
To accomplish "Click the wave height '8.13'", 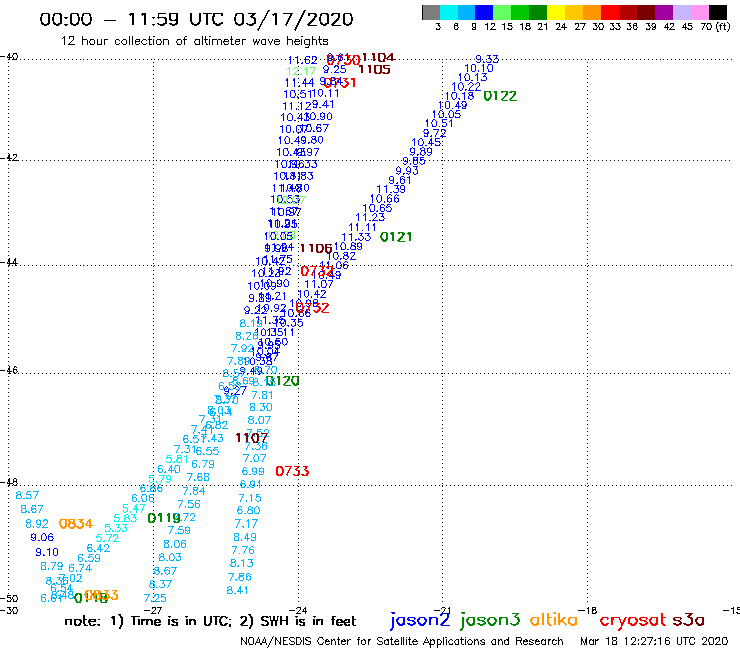I will pyautogui.click(x=242, y=563).
